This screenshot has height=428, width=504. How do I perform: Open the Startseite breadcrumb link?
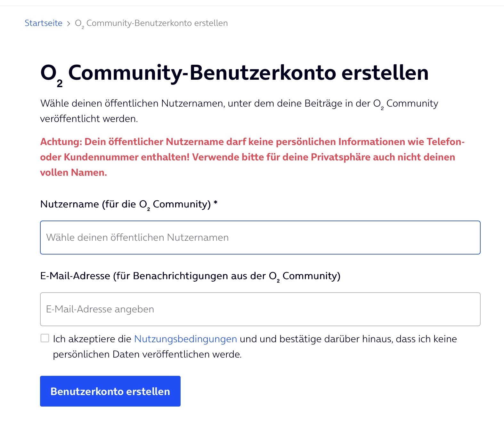(44, 23)
